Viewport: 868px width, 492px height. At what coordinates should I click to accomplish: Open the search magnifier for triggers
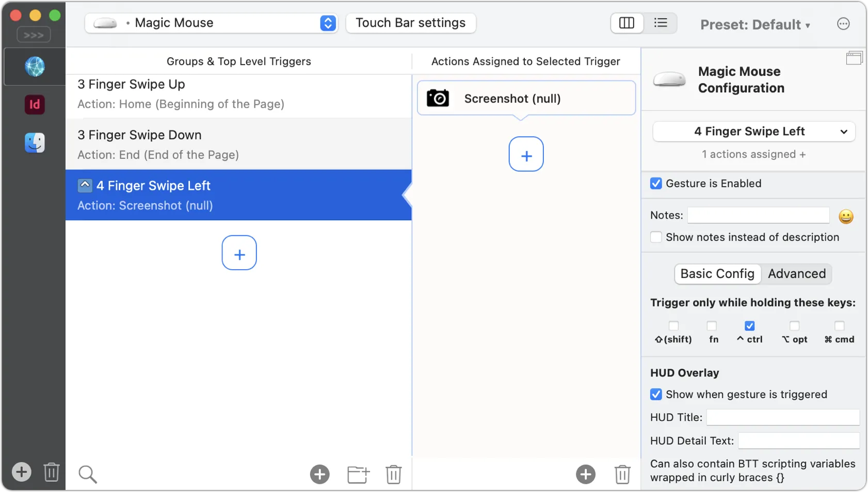88,474
